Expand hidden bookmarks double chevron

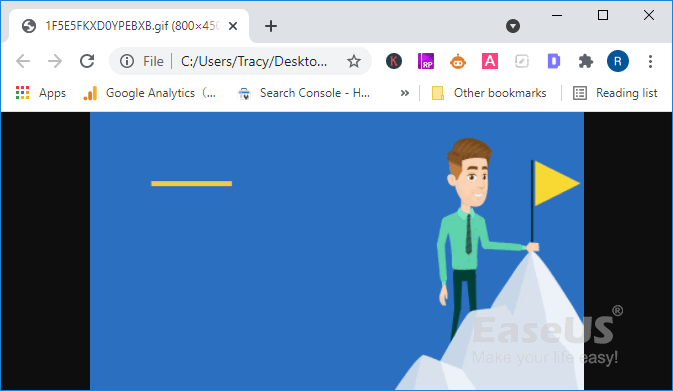click(x=404, y=93)
